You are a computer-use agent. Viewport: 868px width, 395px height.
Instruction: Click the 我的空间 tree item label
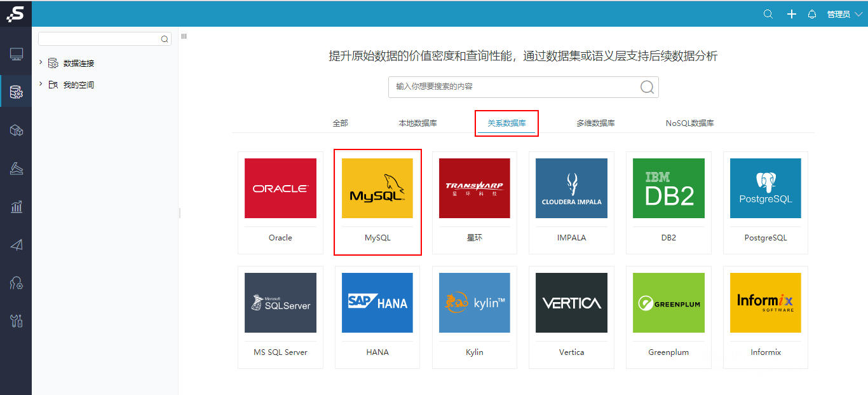(79, 85)
